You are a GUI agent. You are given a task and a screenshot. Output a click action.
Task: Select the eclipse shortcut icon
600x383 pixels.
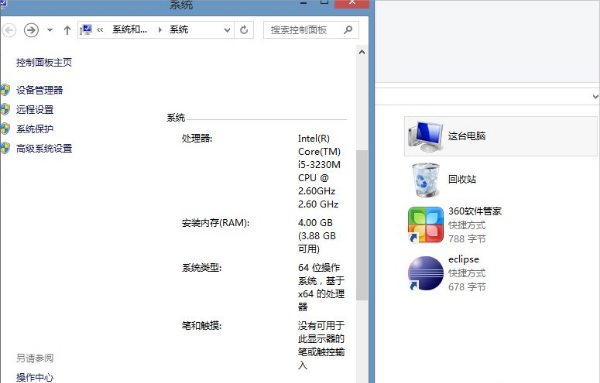tap(426, 273)
